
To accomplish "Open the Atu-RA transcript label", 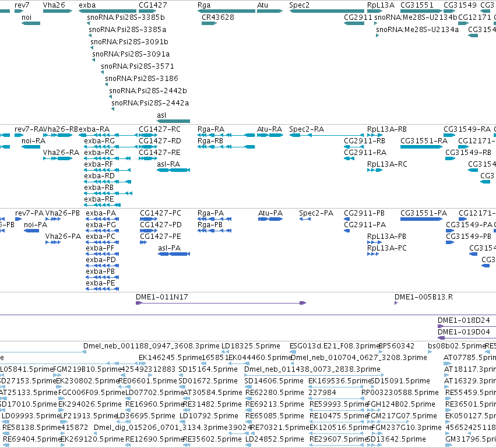I will pos(269,129).
